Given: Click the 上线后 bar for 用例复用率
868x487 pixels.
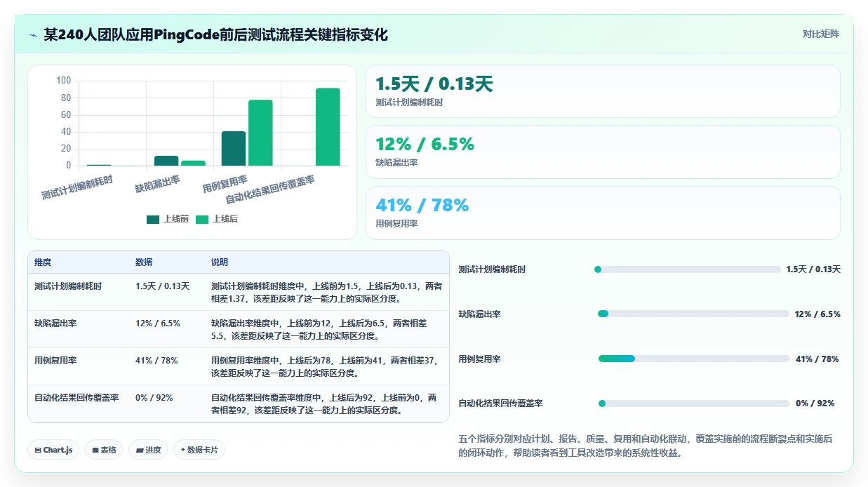Looking at the screenshot, I should [x=260, y=133].
